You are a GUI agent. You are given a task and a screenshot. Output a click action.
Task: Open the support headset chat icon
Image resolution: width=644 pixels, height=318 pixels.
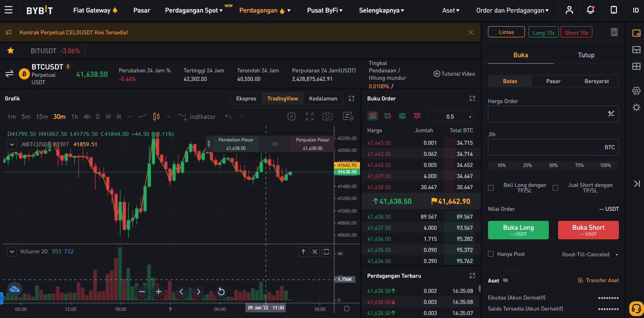pyautogui.click(x=637, y=309)
